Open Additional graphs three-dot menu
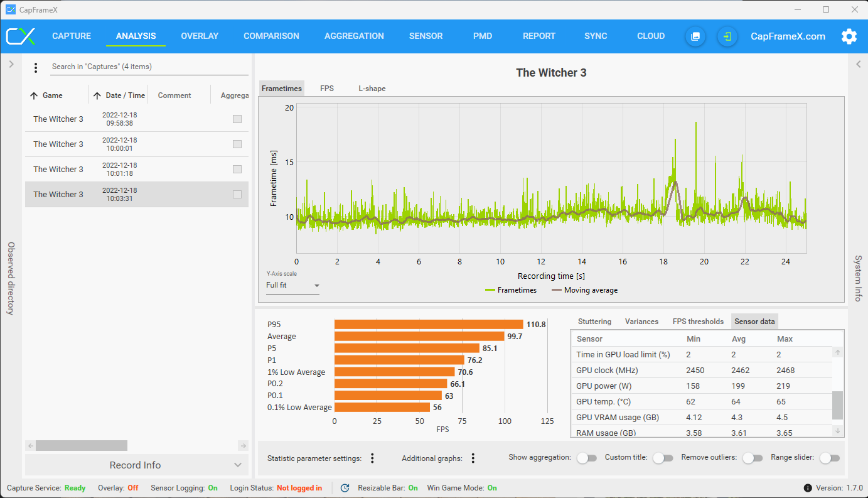The height and width of the screenshot is (498, 868). (x=473, y=458)
